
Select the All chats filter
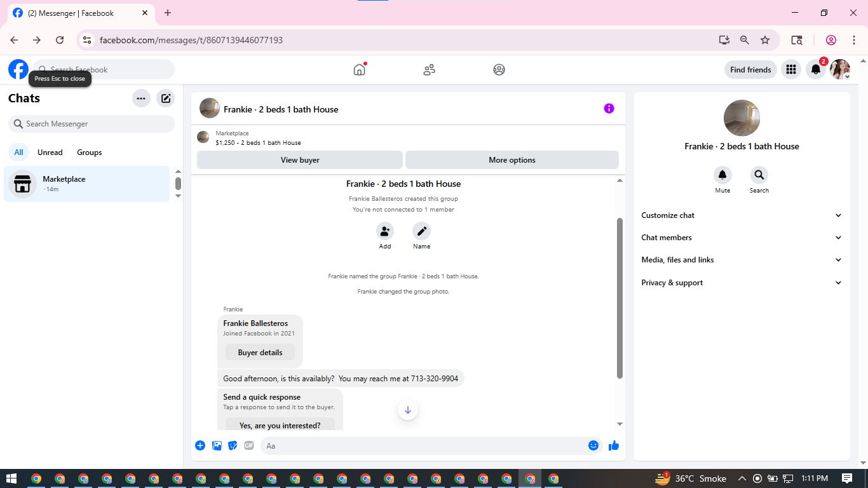[18, 152]
